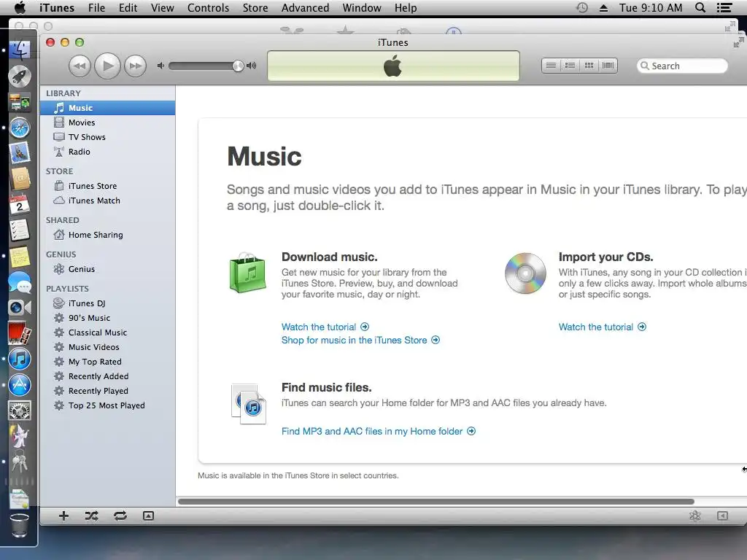Open Safari from the Dock

(x=20, y=128)
